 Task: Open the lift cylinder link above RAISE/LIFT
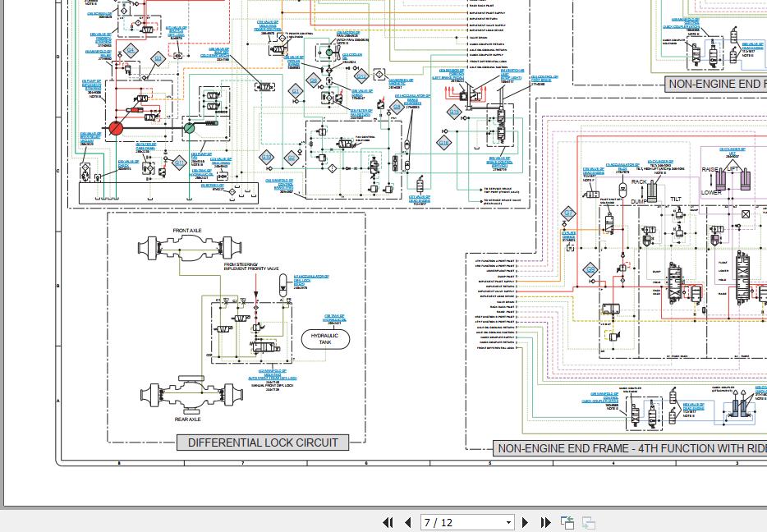[733, 152]
